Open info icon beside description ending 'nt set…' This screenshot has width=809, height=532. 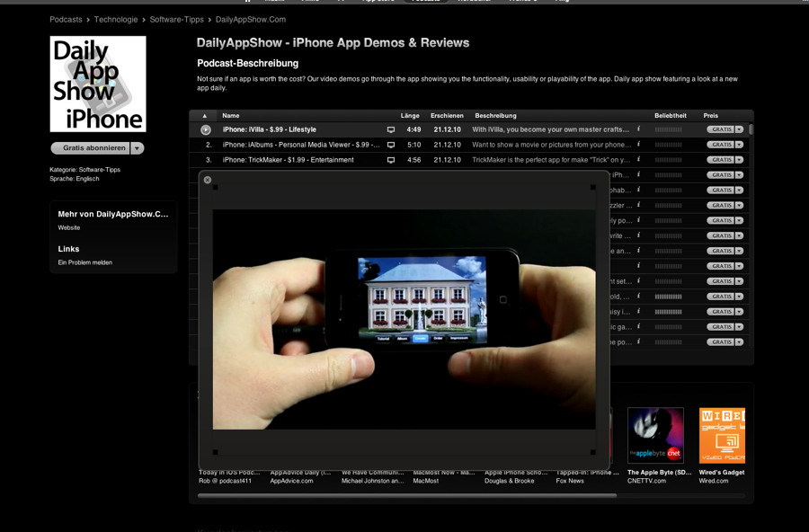(x=639, y=280)
